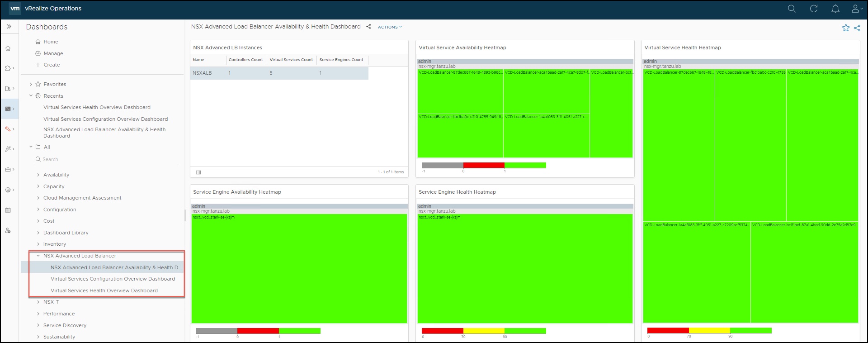Collapse the All dashboards folder
The height and width of the screenshot is (343, 868).
(x=31, y=147)
